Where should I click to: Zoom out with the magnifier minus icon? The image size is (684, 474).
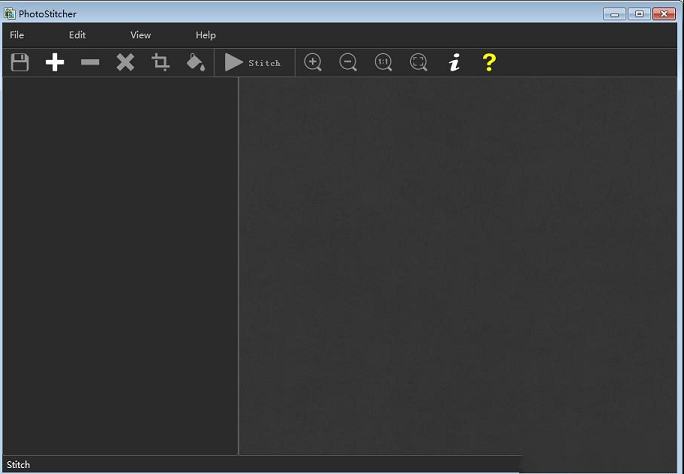pos(348,62)
